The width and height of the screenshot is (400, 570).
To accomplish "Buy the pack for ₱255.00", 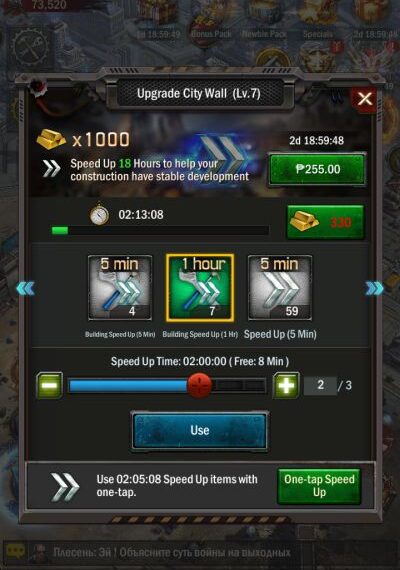I will (x=317, y=169).
